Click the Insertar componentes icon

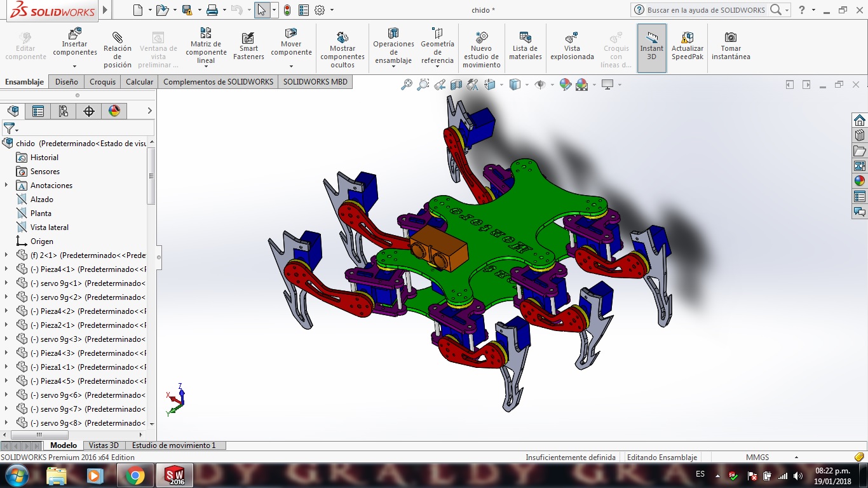pyautogui.click(x=75, y=34)
